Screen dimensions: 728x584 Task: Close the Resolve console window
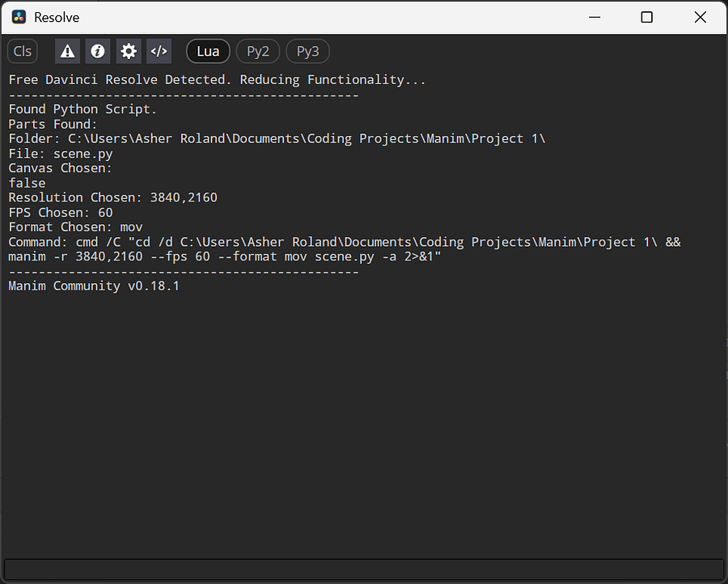coord(700,17)
